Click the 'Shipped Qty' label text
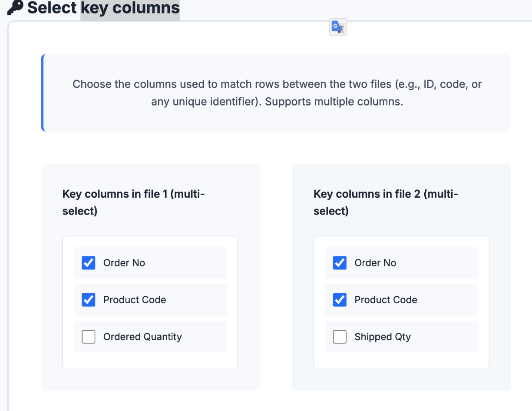The height and width of the screenshot is (411, 532). [x=383, y=337]
